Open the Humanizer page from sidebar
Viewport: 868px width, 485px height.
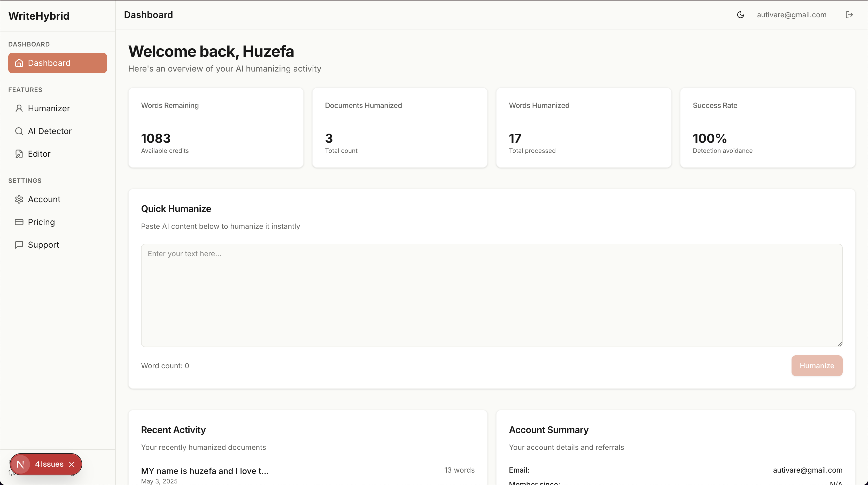click(x=49, y=108)
